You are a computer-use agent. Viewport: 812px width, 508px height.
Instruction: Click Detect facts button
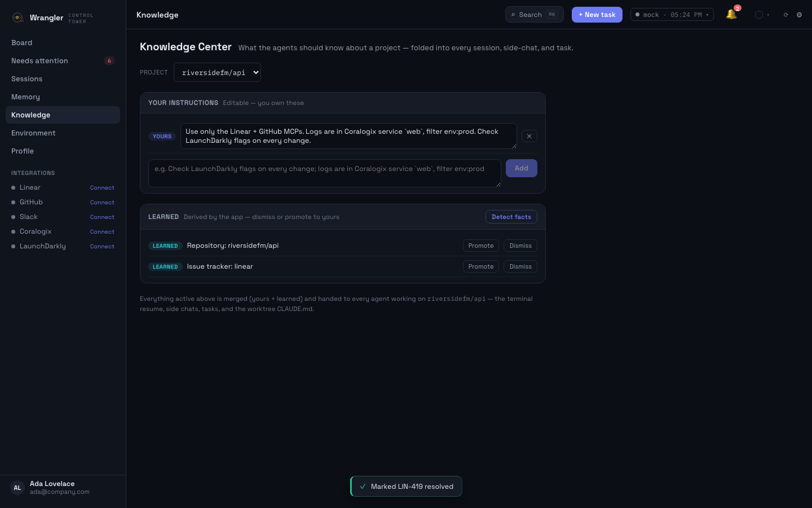tap(511, 217)
